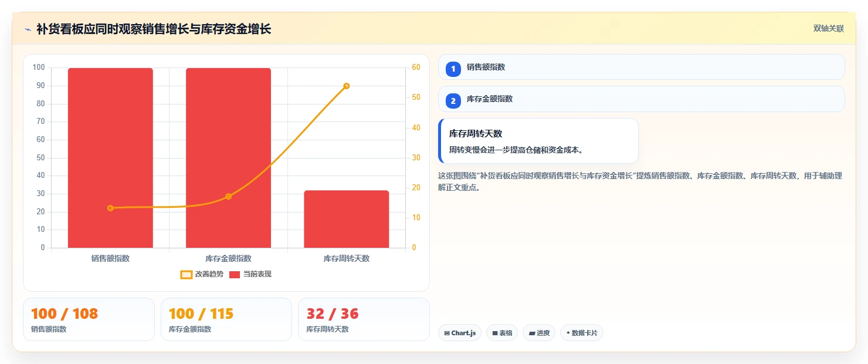Click the blue number 2 badge
Image resolution: width=868 pixels, height=364 pixels.
click(x=453, y=101)
